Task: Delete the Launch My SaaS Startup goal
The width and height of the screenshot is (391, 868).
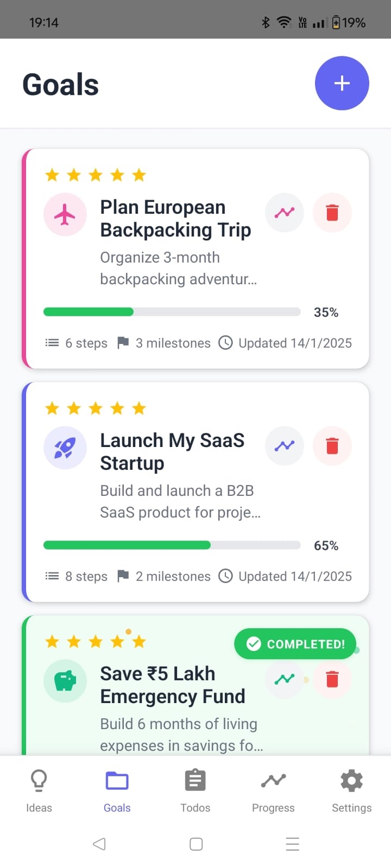Action: pyautogui.click(x=332, y=446)
